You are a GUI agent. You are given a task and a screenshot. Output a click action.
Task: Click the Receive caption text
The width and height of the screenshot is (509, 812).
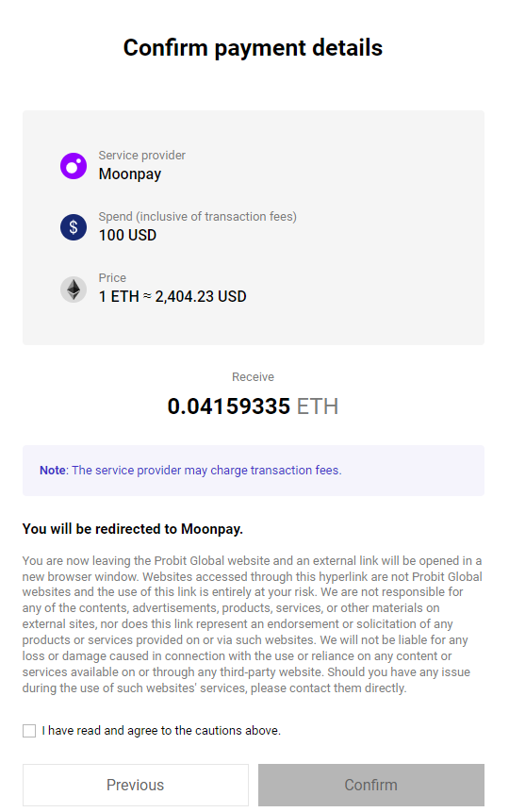pyautogui.click(x=253, y=377)
